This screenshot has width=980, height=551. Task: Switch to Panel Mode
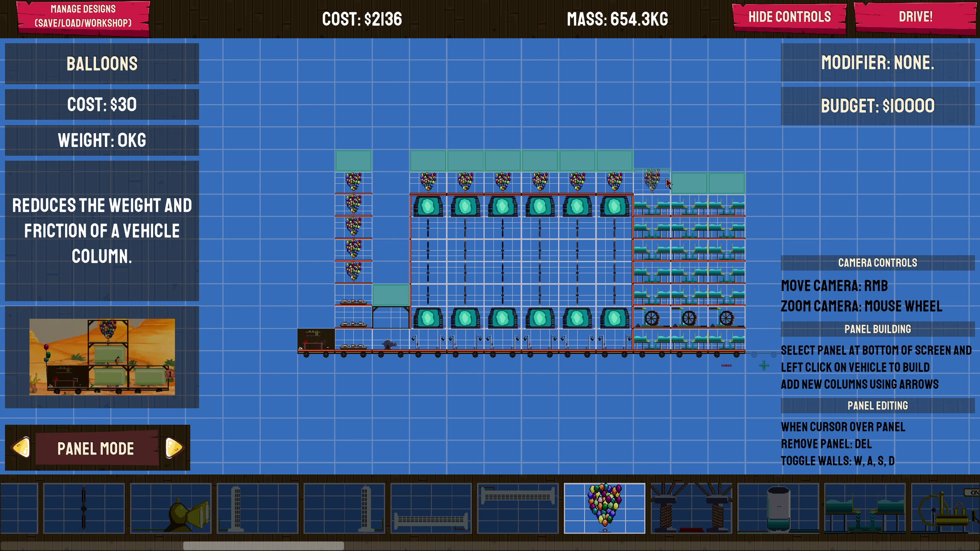(96, 448)
